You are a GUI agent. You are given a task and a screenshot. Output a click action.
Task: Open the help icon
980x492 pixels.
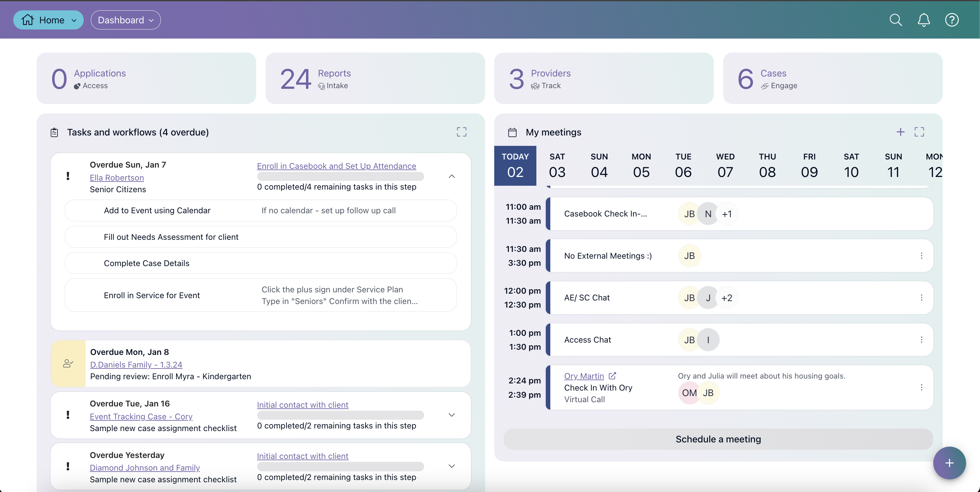point(952,20)
